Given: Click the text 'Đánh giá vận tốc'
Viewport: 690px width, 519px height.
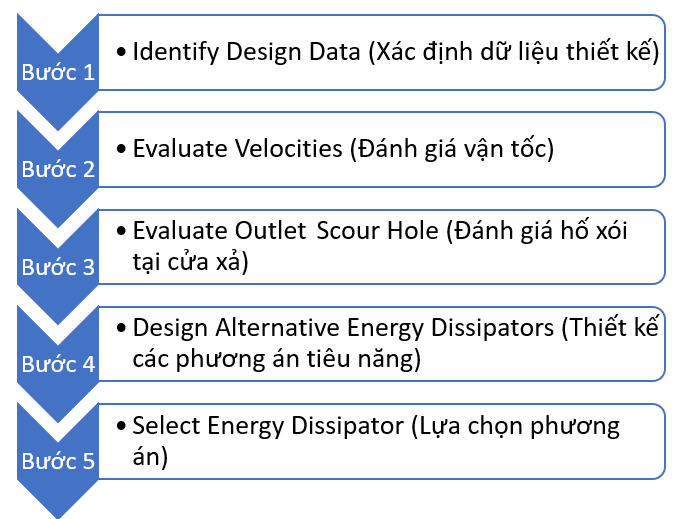Looking at the screenshot, I should (452, 149).
